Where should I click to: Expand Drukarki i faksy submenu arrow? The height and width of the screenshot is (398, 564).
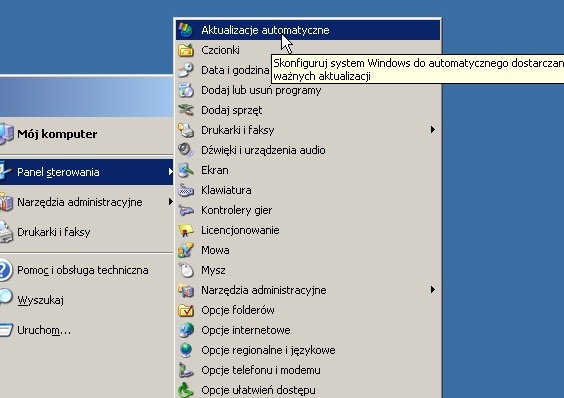(x=433, y=130)
